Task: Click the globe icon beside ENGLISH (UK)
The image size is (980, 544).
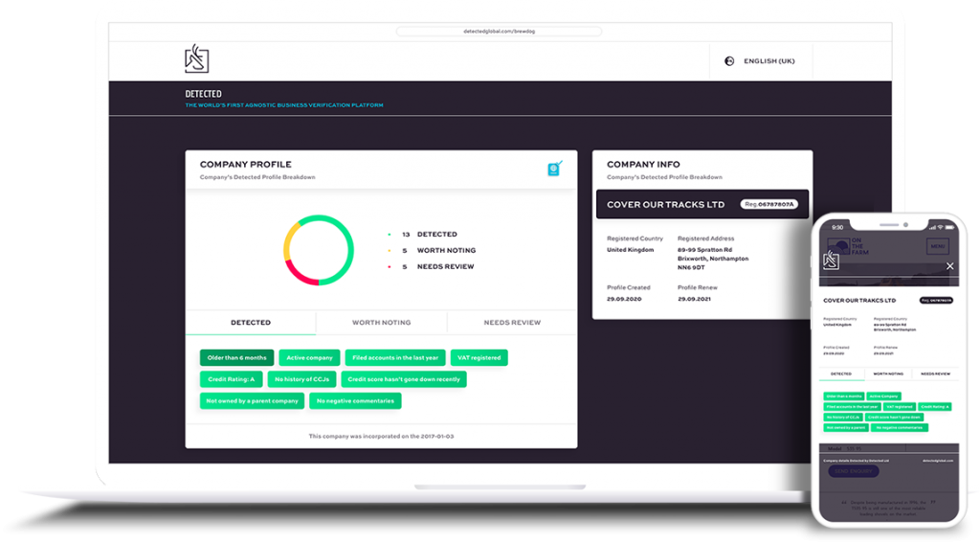Action: (x=729, y=60)
